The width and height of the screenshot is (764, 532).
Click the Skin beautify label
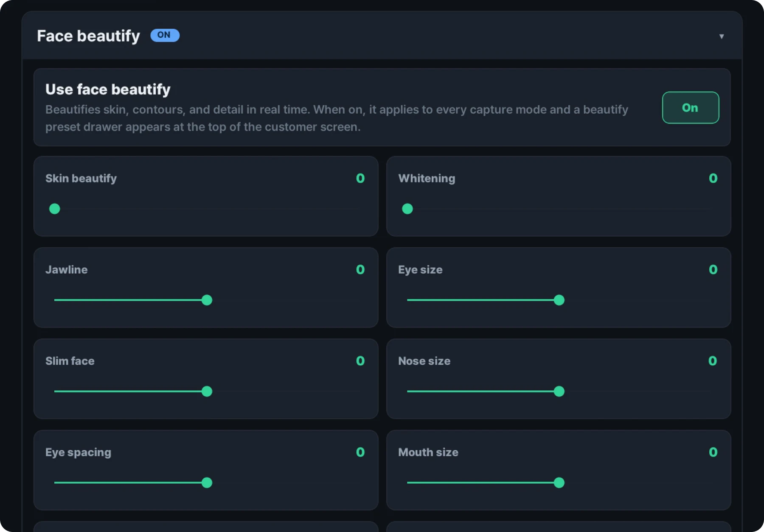coord(81,178)
